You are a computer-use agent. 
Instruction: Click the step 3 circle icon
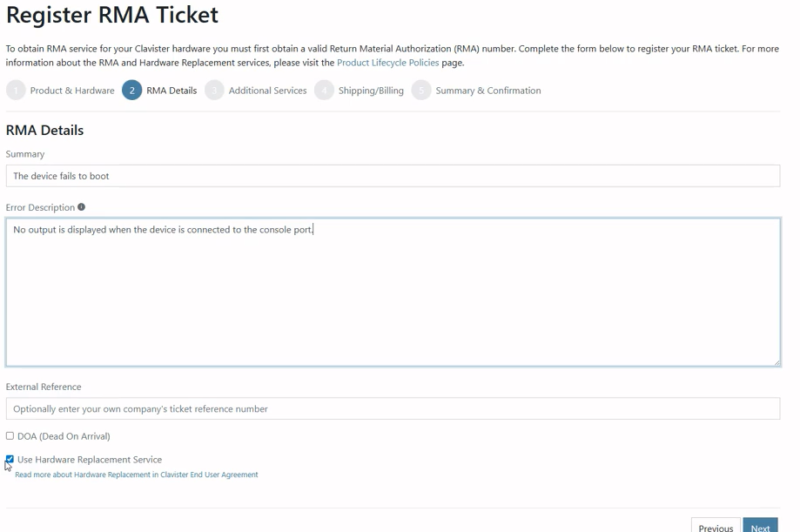[x=214, y=91]
